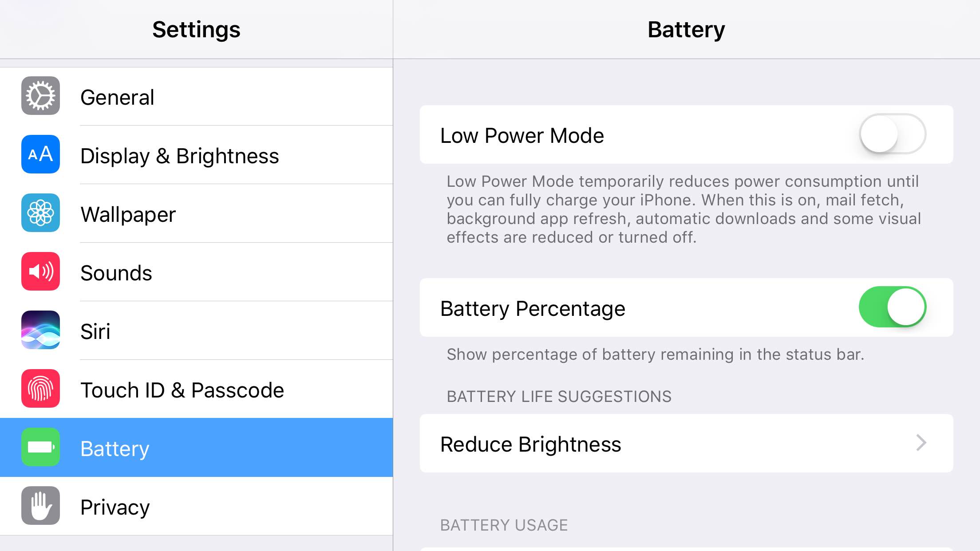Select the highlighted Battery label
This screenshot has height=551, width=980.
[x=115, y=449]
